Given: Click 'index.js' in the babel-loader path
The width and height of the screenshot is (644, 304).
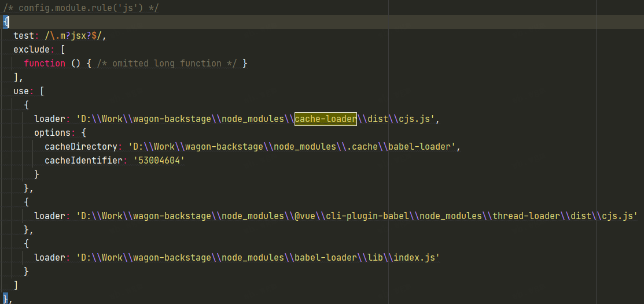Looking at the screenshot, I should tap(414, 258).
